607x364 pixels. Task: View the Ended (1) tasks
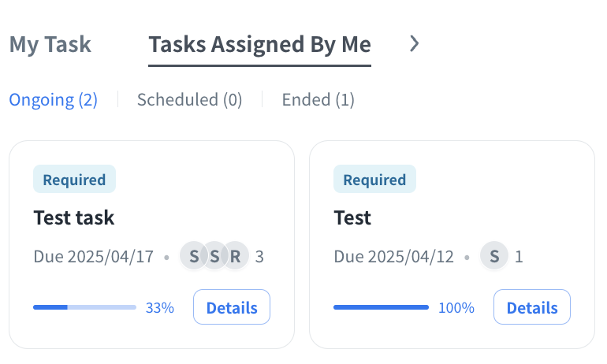[x=318, y=100]
